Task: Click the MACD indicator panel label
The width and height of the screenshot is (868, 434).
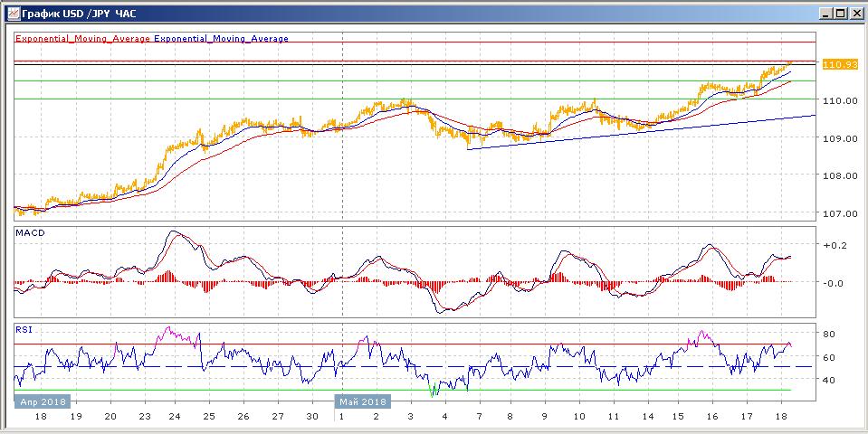Action: pyautogui.click(x=32, y=233)
